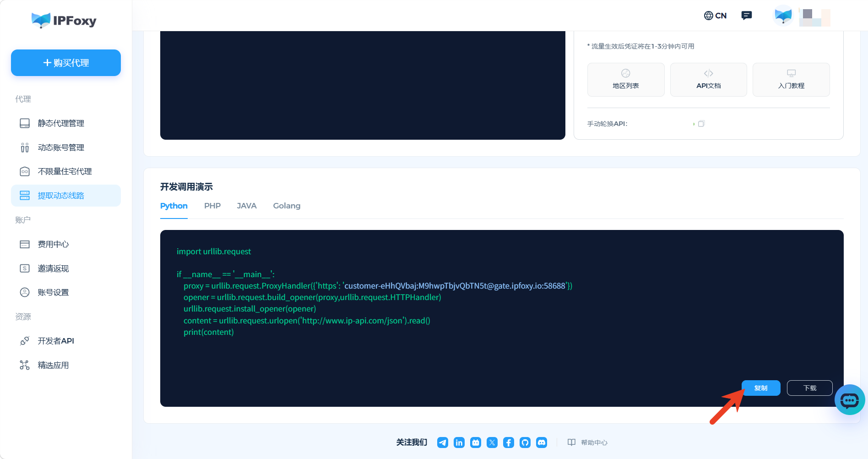Switch to the JAVA code tab

(x=247, y=206)
